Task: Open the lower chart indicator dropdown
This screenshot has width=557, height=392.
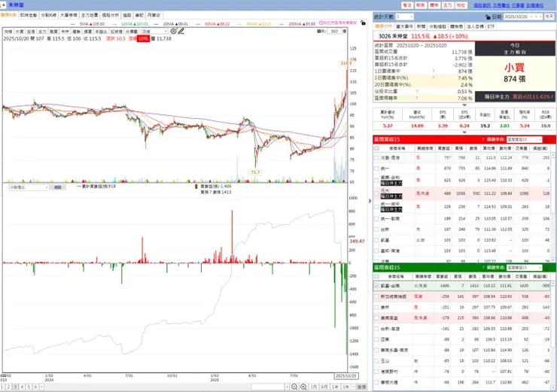Action: [29, 187]
